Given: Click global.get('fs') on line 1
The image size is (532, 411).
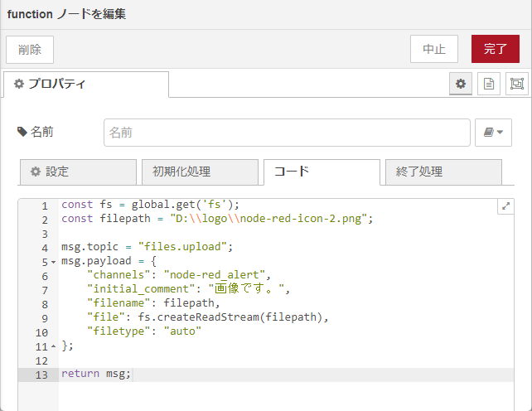Looking at the screenshot, I should pos(182,205).
